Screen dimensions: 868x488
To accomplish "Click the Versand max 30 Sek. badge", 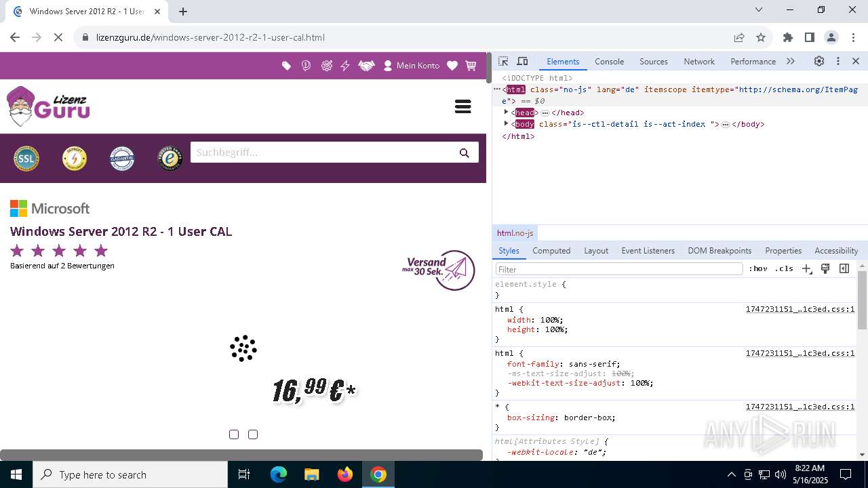I will [x=438, y=270].
